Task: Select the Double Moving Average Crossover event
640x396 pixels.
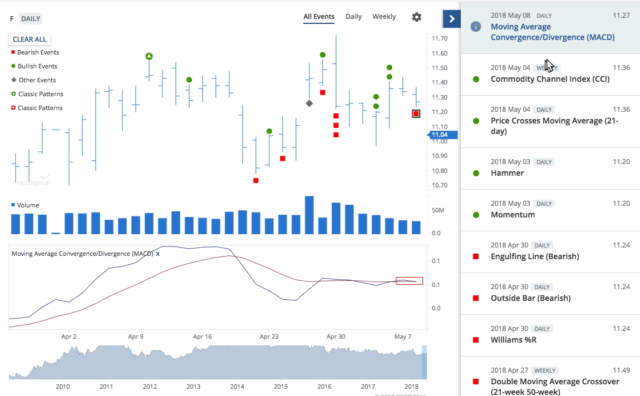Action: [555, 386]
